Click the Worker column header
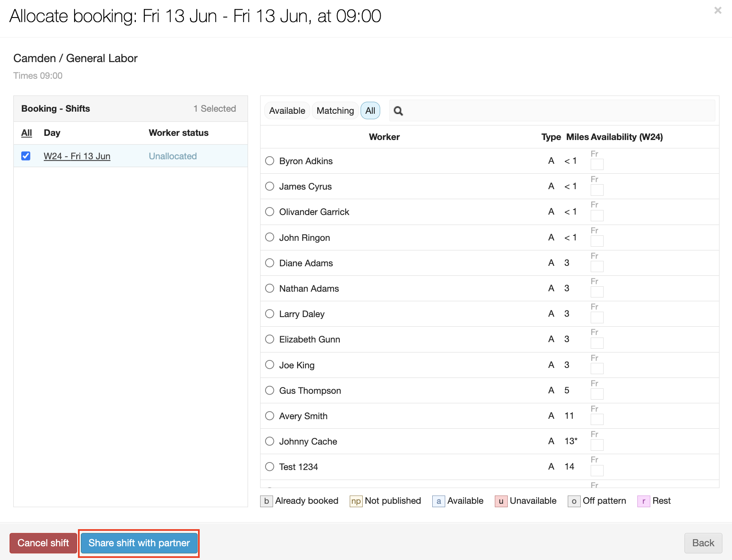Image resolution: width=732 pixels, height=560 pixels. coord(384,137)
